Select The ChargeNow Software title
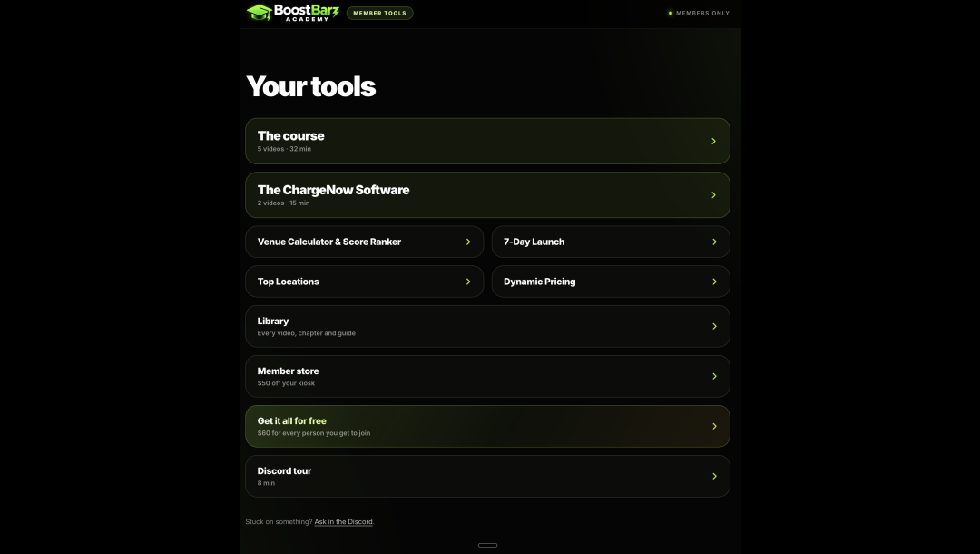Viewport: 980px width, 554px height. coord(333,190)
